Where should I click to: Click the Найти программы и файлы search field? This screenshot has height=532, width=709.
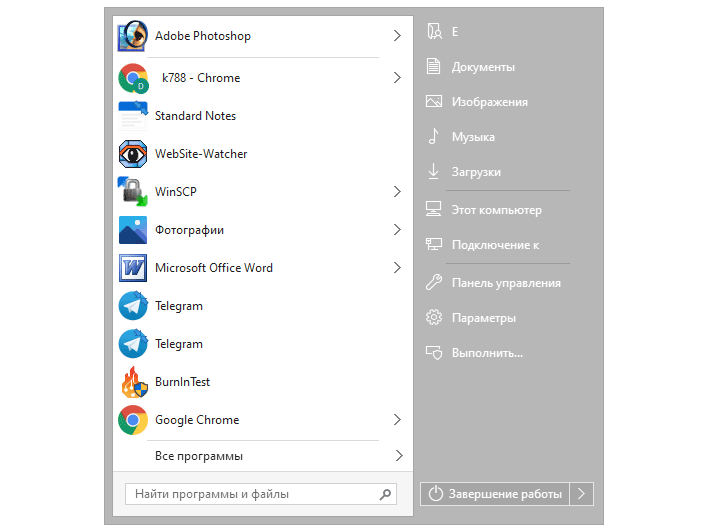[261, 494]
